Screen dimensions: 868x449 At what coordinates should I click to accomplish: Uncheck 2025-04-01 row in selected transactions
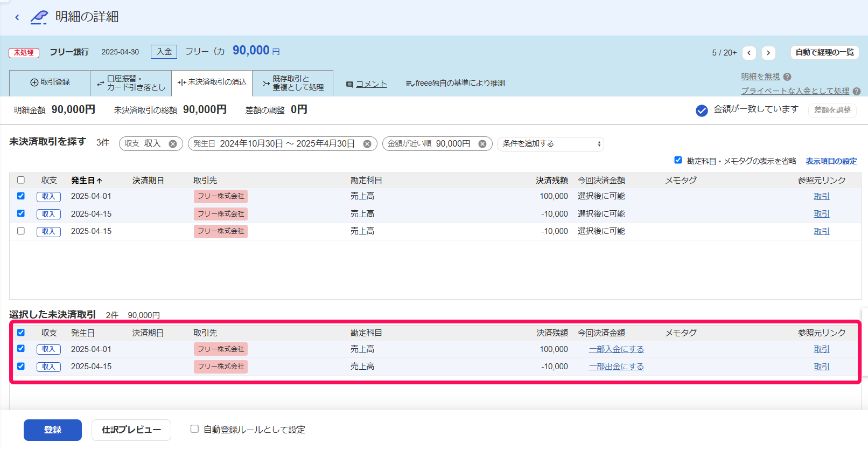[x=21, y=349]
